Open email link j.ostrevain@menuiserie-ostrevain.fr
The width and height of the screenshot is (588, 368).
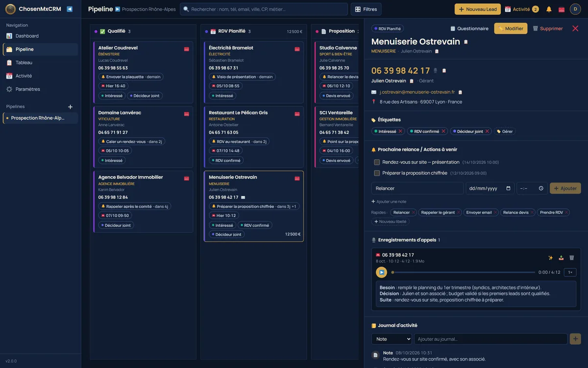point(417,92)
